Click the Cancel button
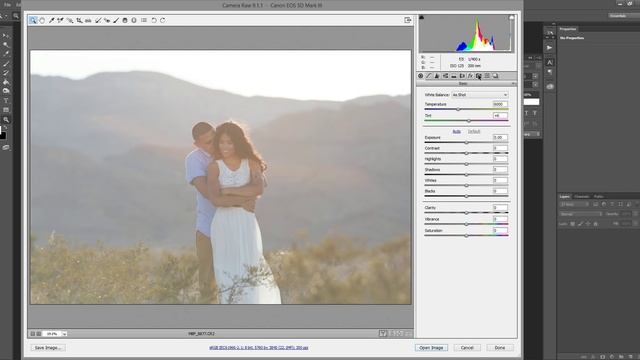640x360 pixels. point(467,348)
